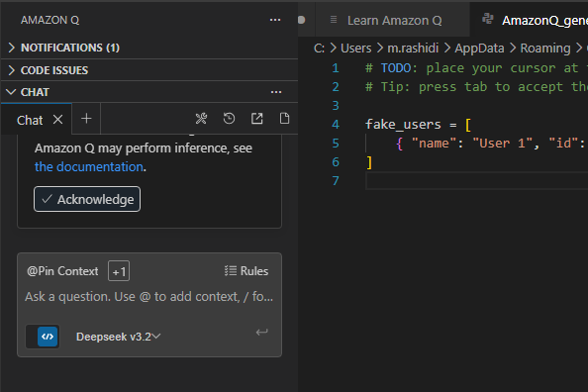Image resolution: width=588 pixels, height=392 pixels.
Task: Switch to the AmazonQ_generate Python file tab
Action: tap(529, 20)
